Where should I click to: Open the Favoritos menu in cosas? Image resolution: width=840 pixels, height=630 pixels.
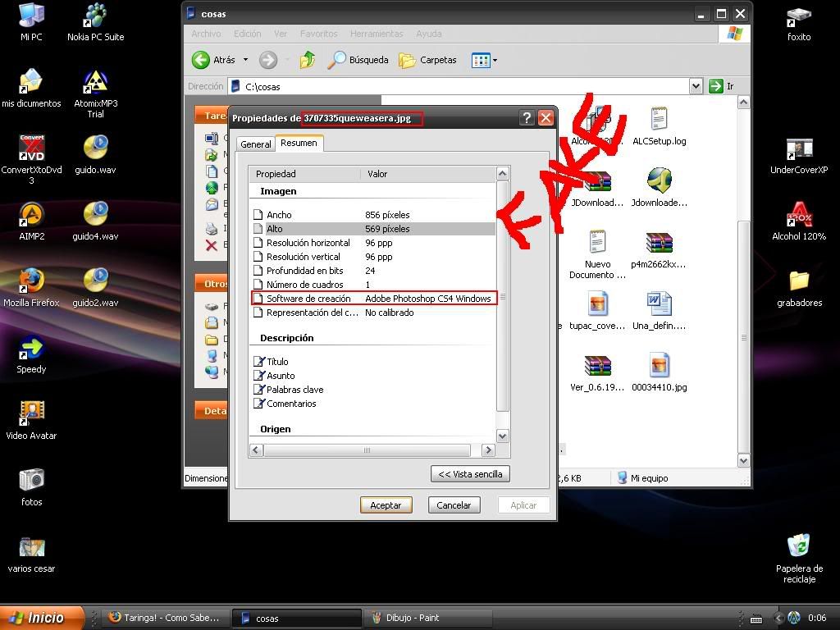tap(319, 34)
